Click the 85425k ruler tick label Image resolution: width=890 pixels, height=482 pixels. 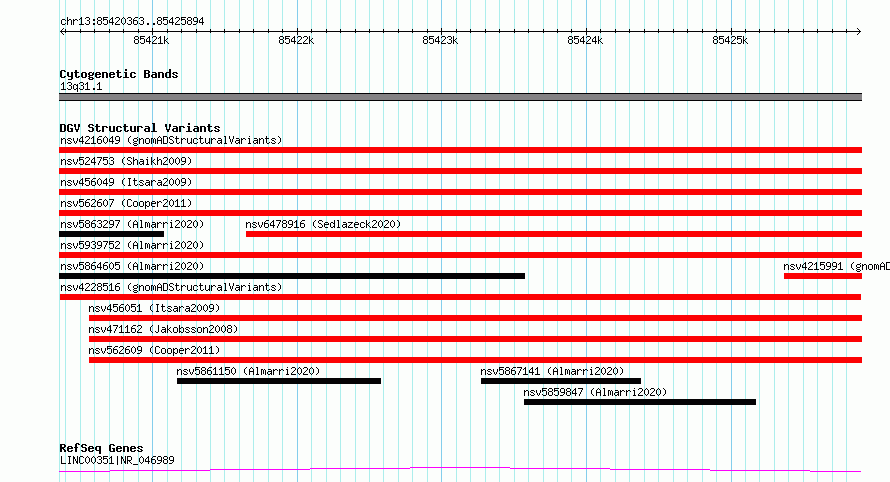coord(730,40)
